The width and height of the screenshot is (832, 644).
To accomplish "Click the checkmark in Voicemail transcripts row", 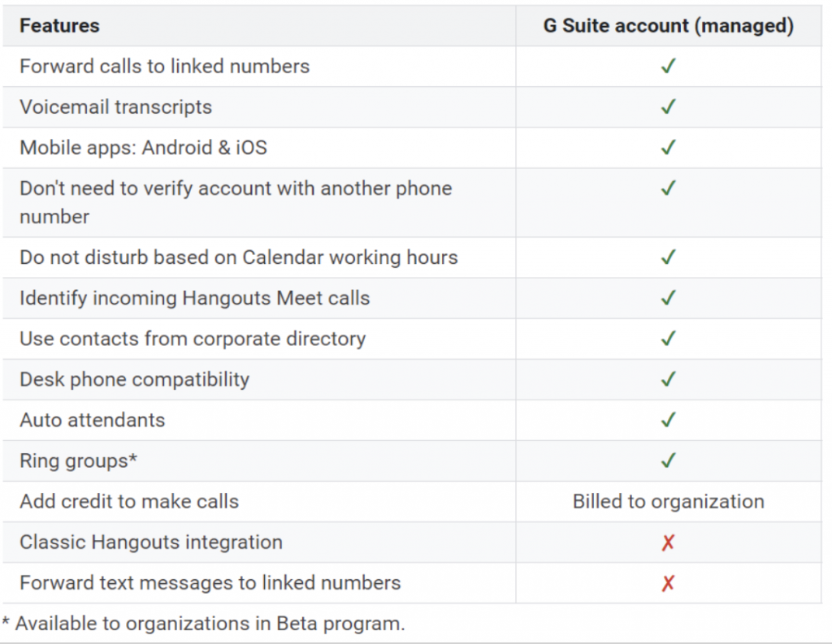I will tap(668, 106).
